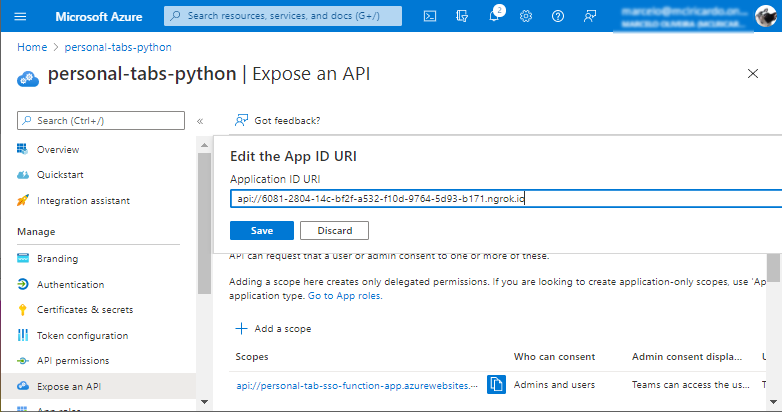Follow the Go to App roles link
782x412 pixels.
pos(345,296)
